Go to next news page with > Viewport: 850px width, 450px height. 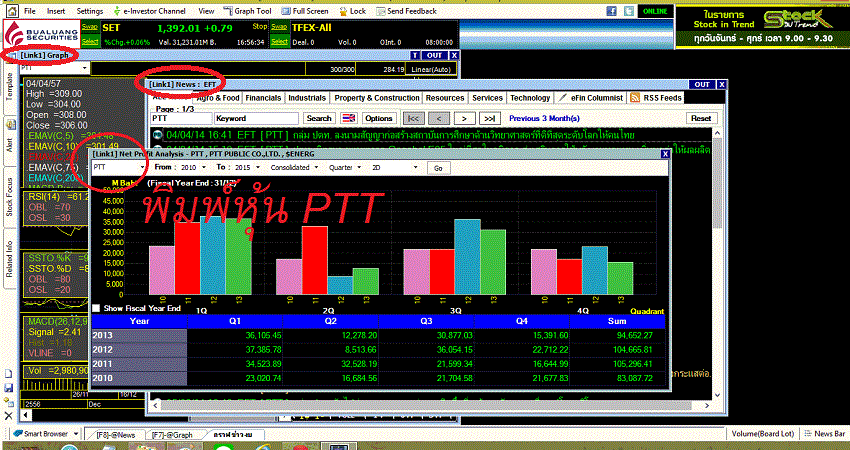pyautogui.click(x=465, y=118)
